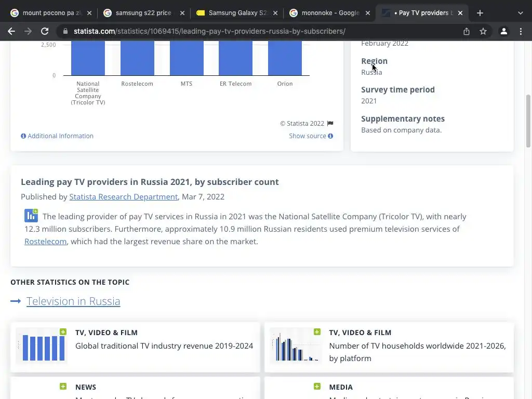532x399 pixels.
Task: Open the browser profile icon
Action: point(504,31)
